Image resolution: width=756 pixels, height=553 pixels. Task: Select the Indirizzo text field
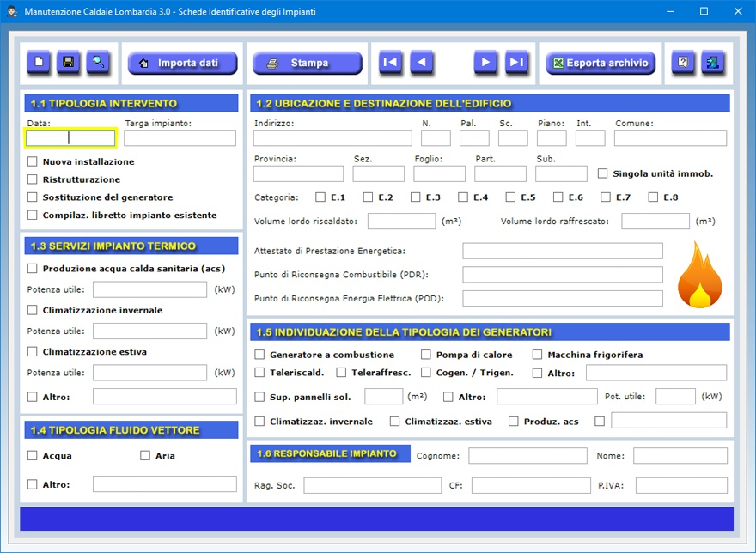[x=332, y=138]
